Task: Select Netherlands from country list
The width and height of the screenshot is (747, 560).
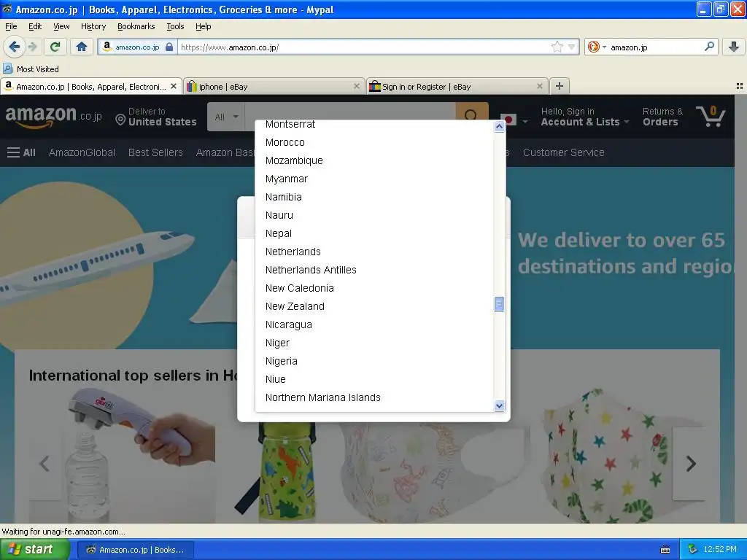Action: pos(374,252)
